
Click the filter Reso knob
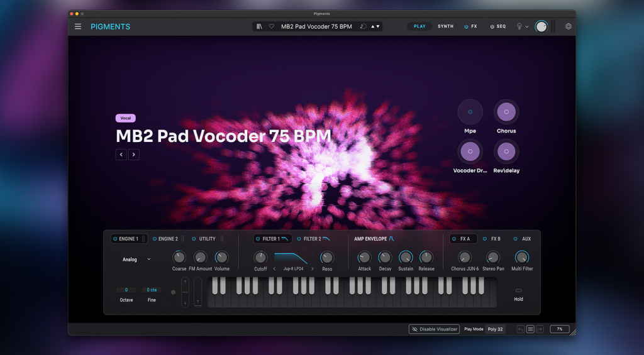pyautogui.click(x=327, y=258)
